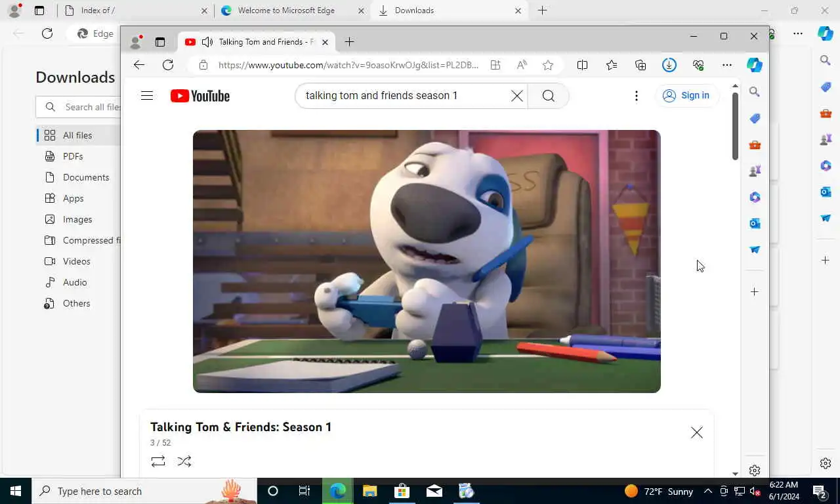This screenshot has height=504, width=840.
Task: Open Microsoft 365 in front sidebar
Action: [x=755, y=197]
